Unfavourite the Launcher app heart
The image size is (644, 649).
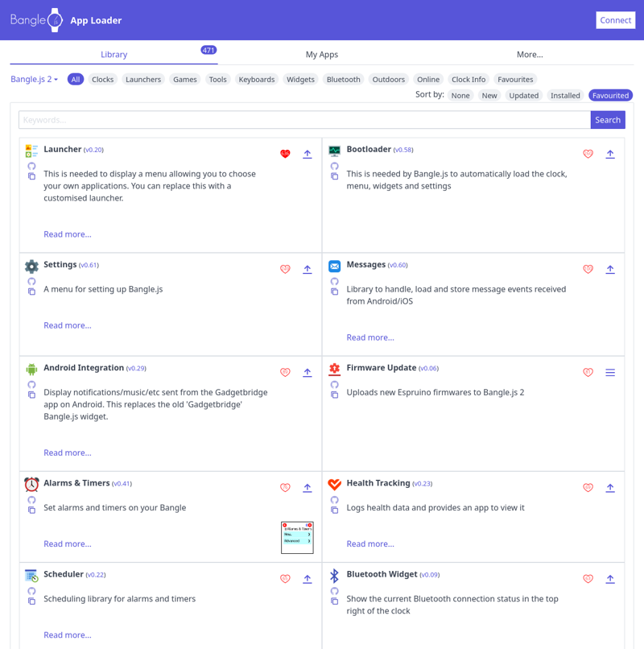coord(285,154)
